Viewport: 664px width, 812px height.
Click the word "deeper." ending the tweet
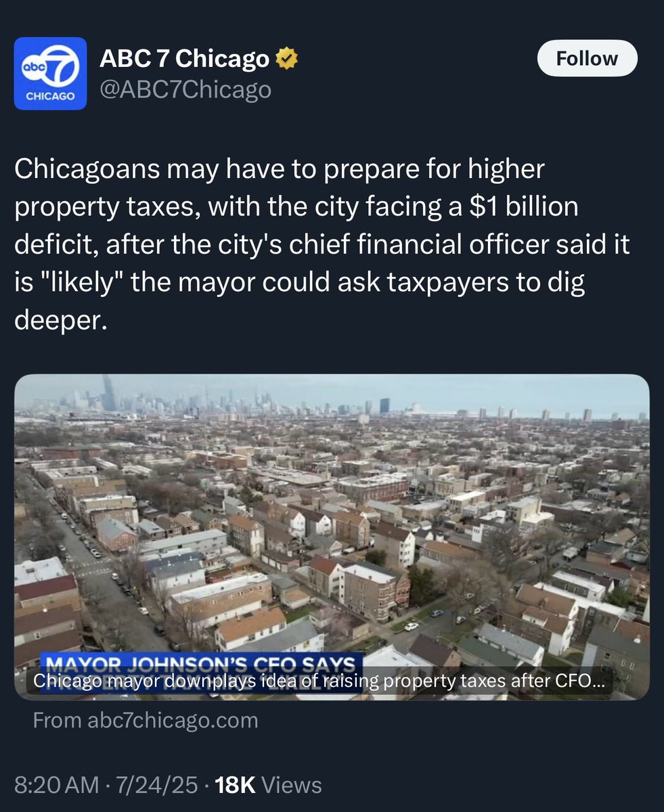coord(61,321)
